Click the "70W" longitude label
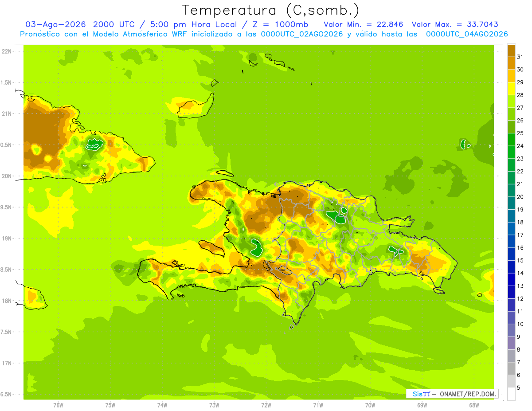 point(370,405)
